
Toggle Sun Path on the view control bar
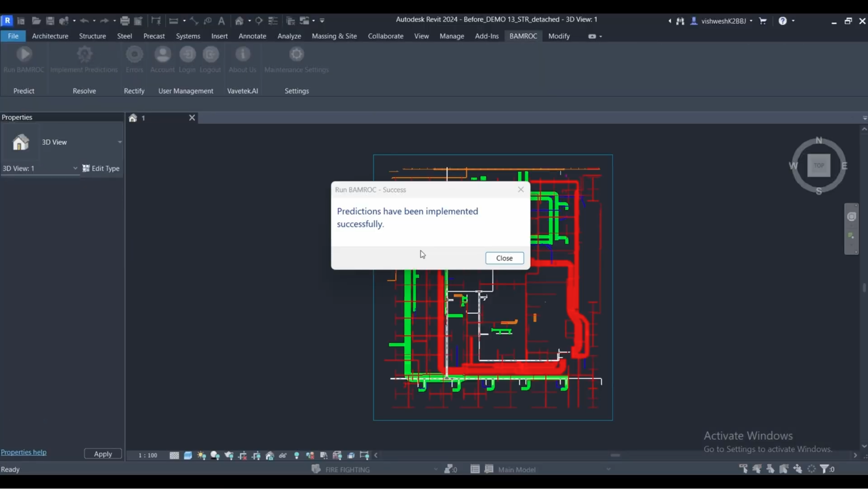click(x=202, y=456)
